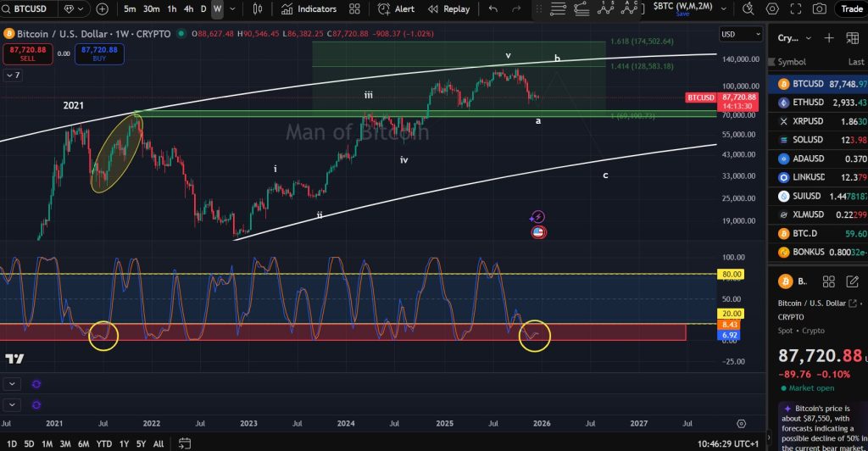Click the Trade button
Viewport: 868px width, 451px height.
[850, 9]
